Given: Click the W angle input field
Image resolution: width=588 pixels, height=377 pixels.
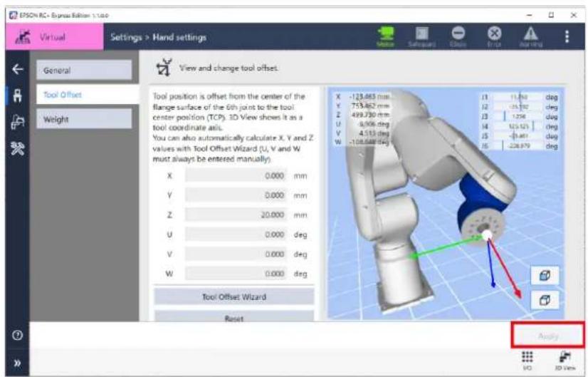Looking at the screenshot, I should click(236, 274).
